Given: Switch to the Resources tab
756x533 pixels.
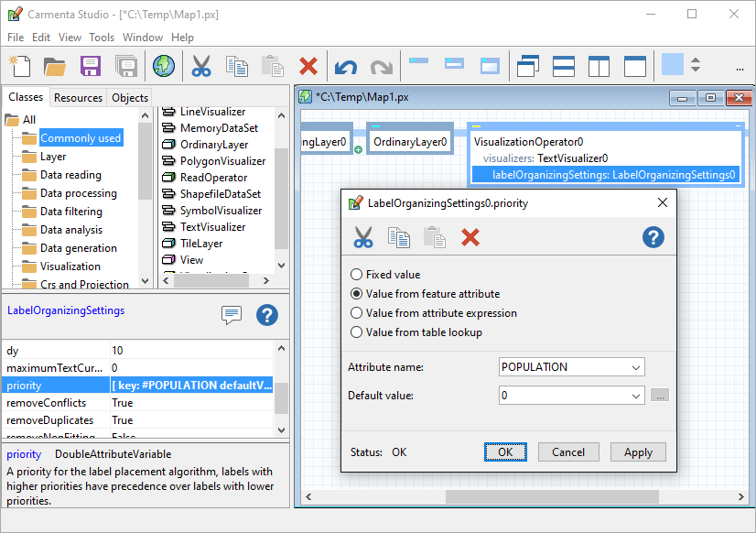Looking at the screenshot, I should click(x=78, y=98).
